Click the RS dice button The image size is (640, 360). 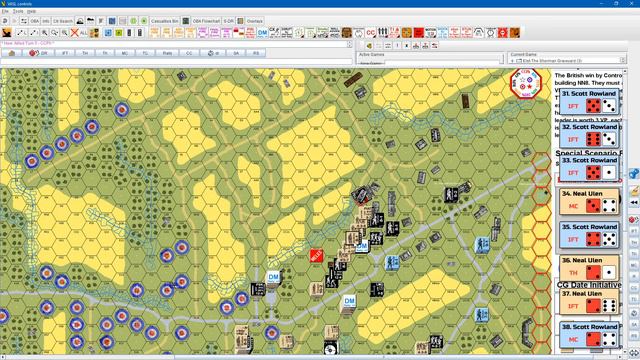[256, 53]
